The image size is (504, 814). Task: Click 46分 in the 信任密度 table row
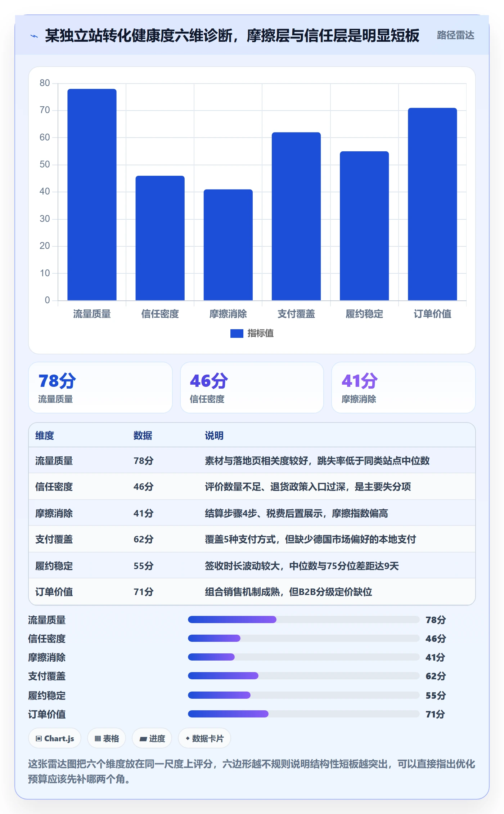point(144,487)
